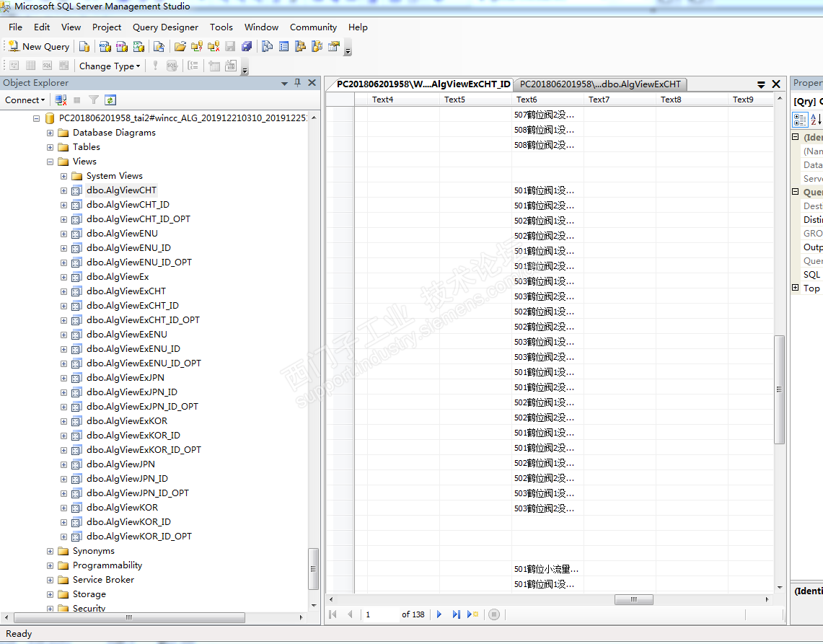Click the Add Group By icon
This screenshot has width=823, height=644.
pyautogui.click(x=193, y=66)
